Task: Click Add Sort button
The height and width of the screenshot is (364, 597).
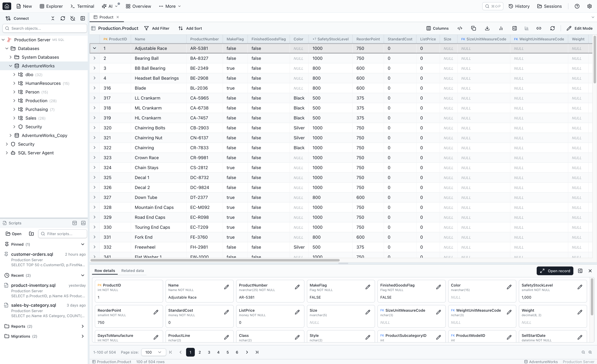Action: pos(190,28)
